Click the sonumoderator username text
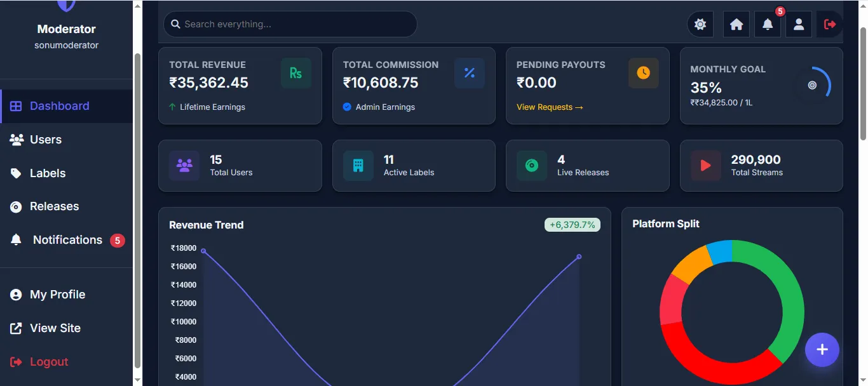This screenshot has width=868, height=386. (66, 45)
